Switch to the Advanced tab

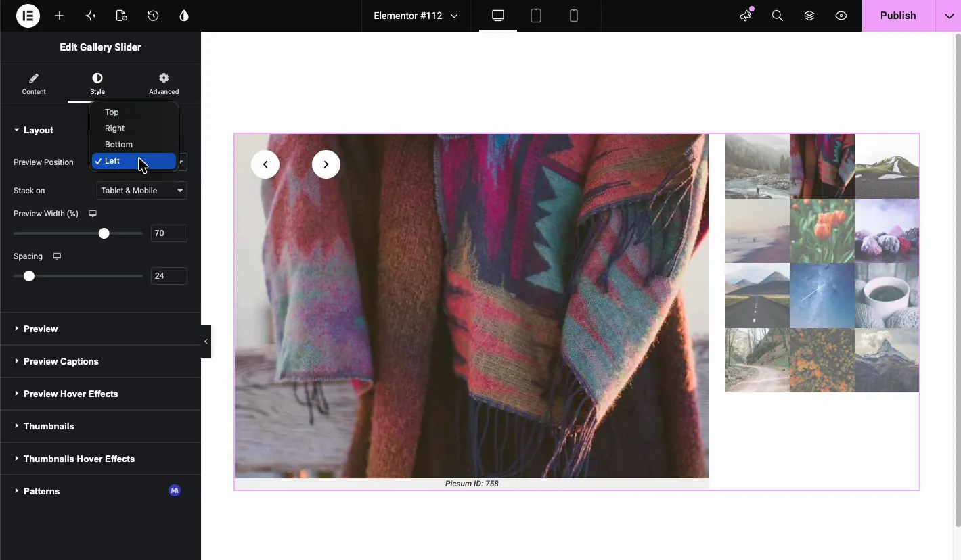point(164,84)
